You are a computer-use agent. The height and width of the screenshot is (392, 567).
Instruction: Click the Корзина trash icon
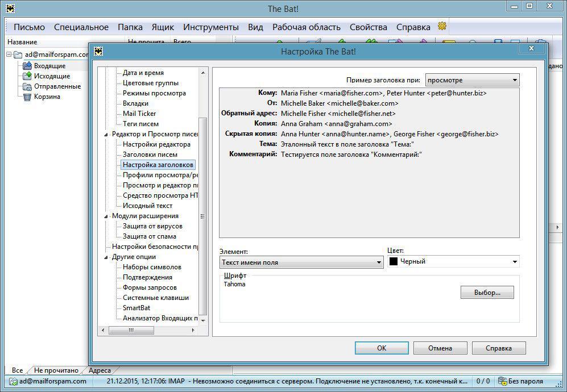coord(27,97)
